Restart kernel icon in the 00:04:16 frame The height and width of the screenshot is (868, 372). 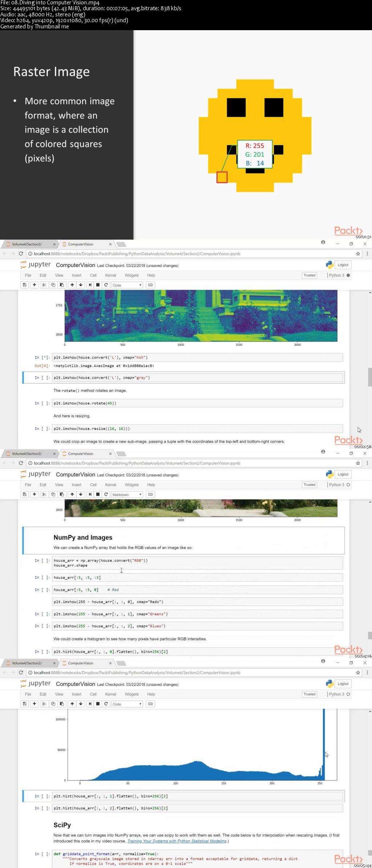click(x=106, y=494)
